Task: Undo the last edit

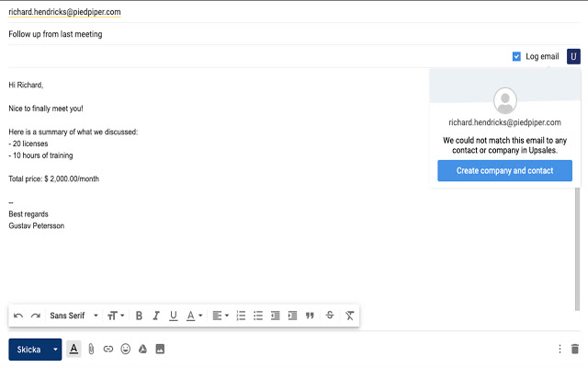Action: coord(18,316)
